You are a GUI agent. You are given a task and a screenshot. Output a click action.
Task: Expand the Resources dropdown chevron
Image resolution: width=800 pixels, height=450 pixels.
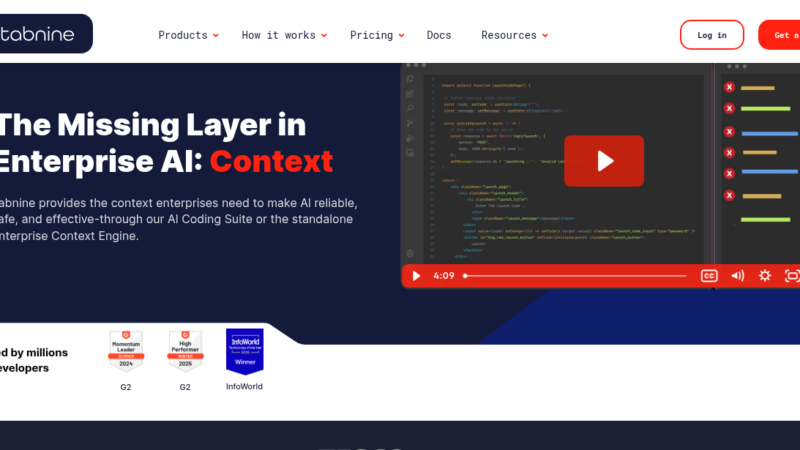(x=545, y=36)
